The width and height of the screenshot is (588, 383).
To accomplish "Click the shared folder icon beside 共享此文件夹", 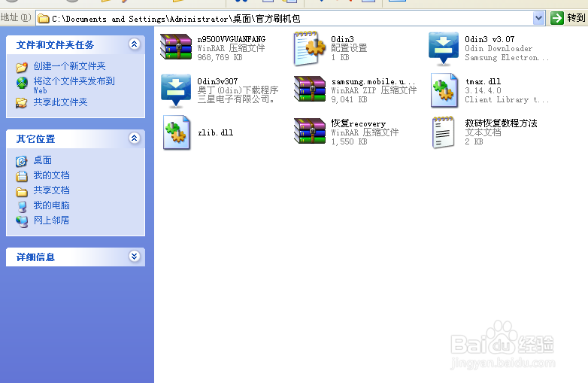I will click(x=21, y=102).
